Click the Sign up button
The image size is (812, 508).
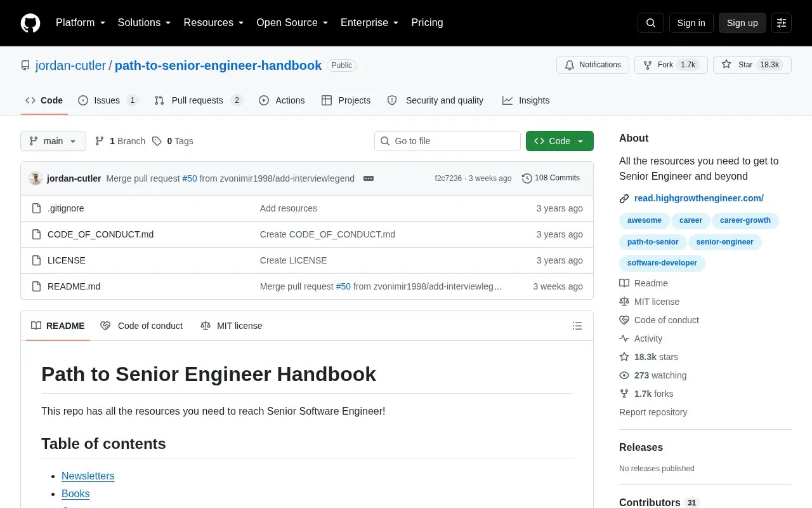pos(742,23)
